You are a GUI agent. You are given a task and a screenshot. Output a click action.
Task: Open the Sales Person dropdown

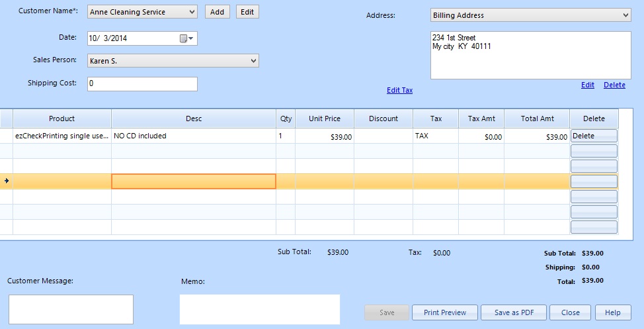coord(253,61)
